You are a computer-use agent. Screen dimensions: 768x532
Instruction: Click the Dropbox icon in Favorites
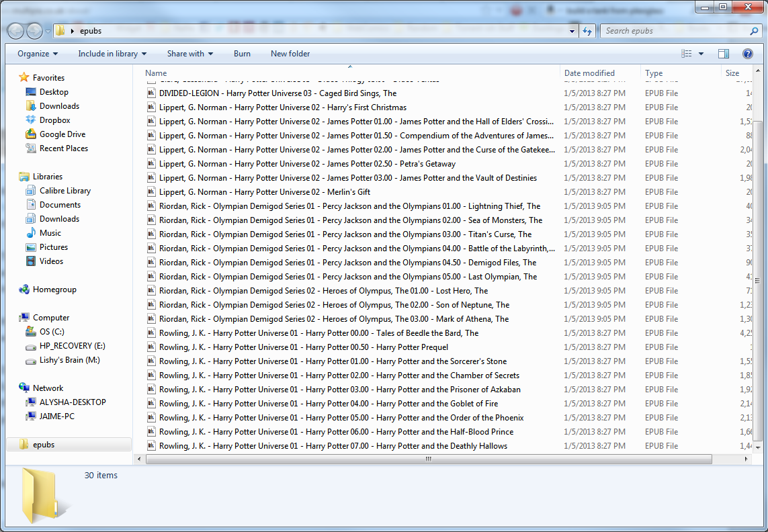click(31, 120)
